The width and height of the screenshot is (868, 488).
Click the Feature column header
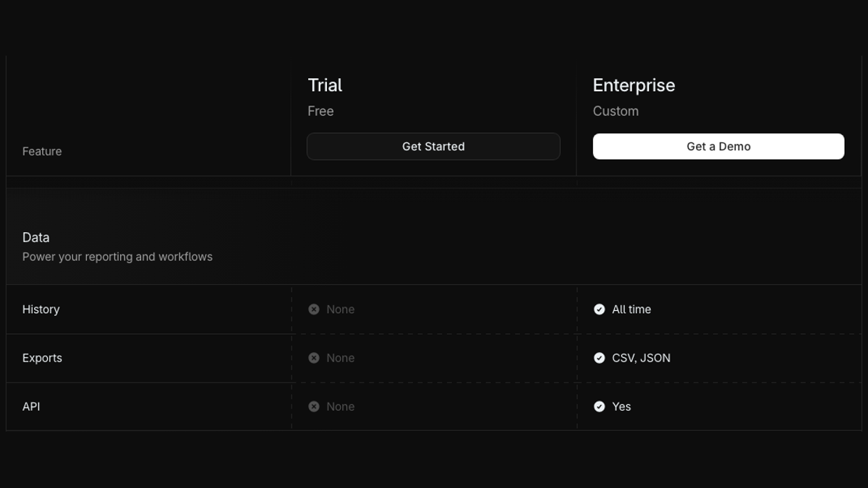(42, 151)
